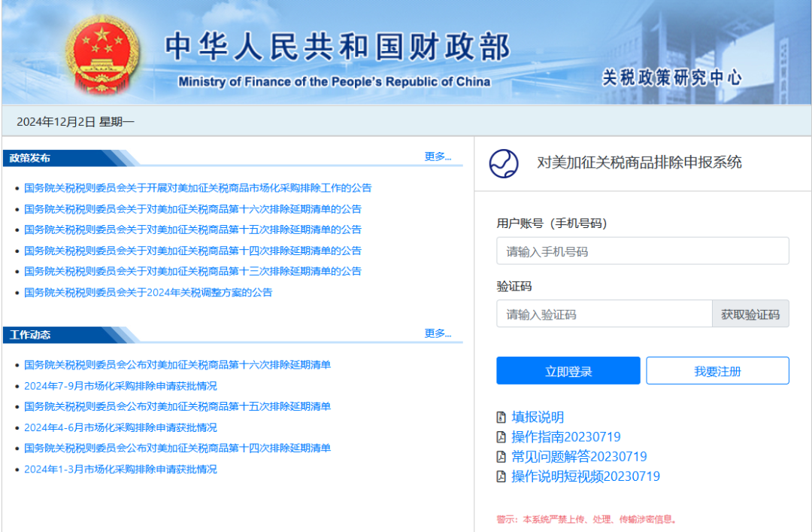
Task: Select the 工作动态 section header tab
Action: (29, 335)
